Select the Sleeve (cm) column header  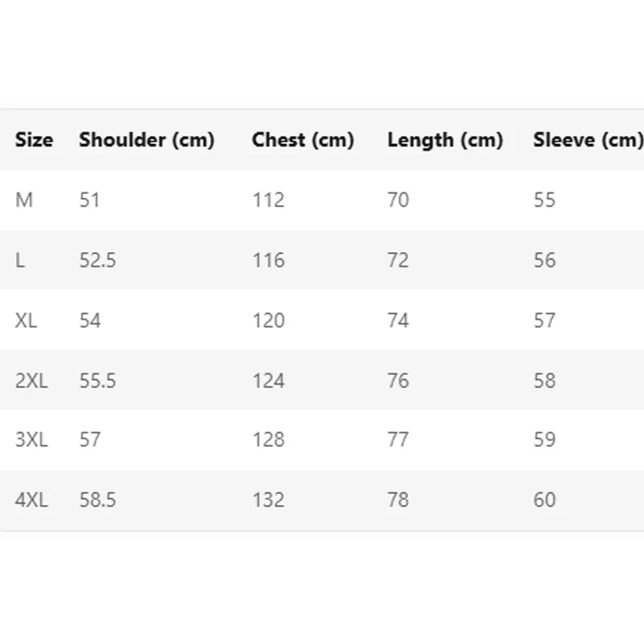(588, 140)
